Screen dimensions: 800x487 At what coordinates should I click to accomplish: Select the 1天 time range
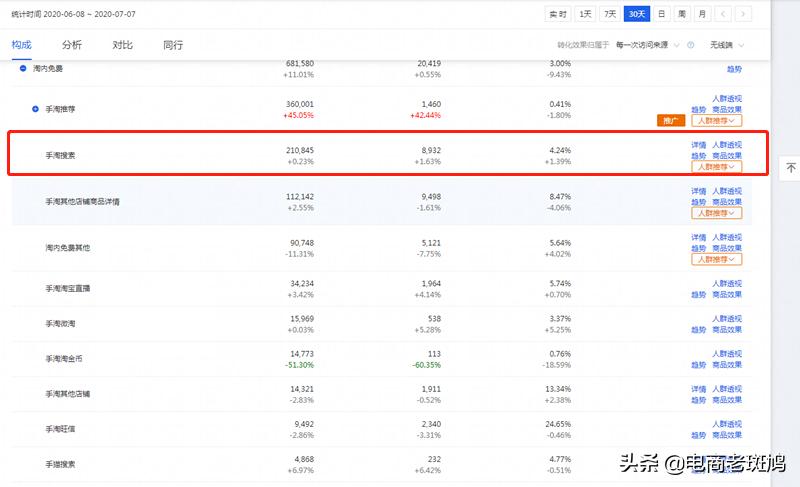click(x=585, y=14)
